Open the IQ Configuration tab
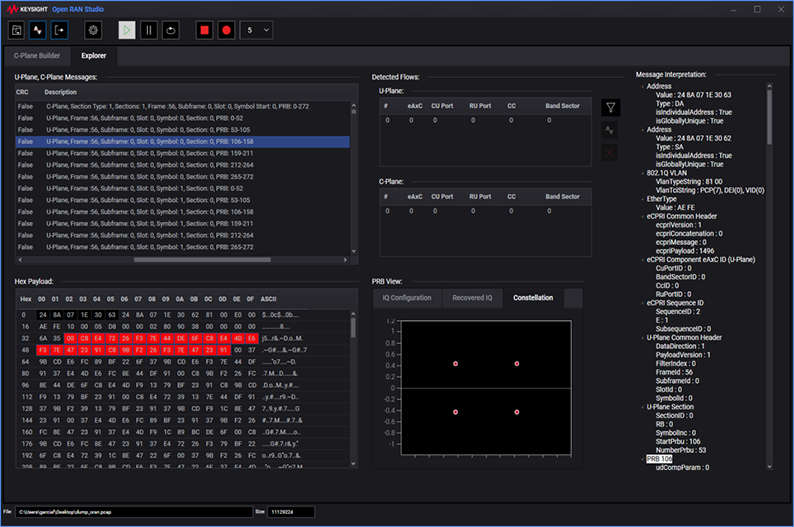 pos(408,298)
